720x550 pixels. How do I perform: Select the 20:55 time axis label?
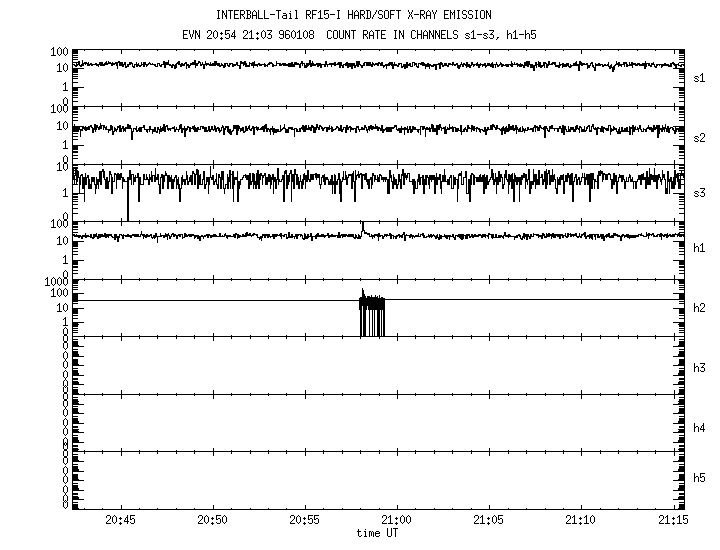coord(304,521)
